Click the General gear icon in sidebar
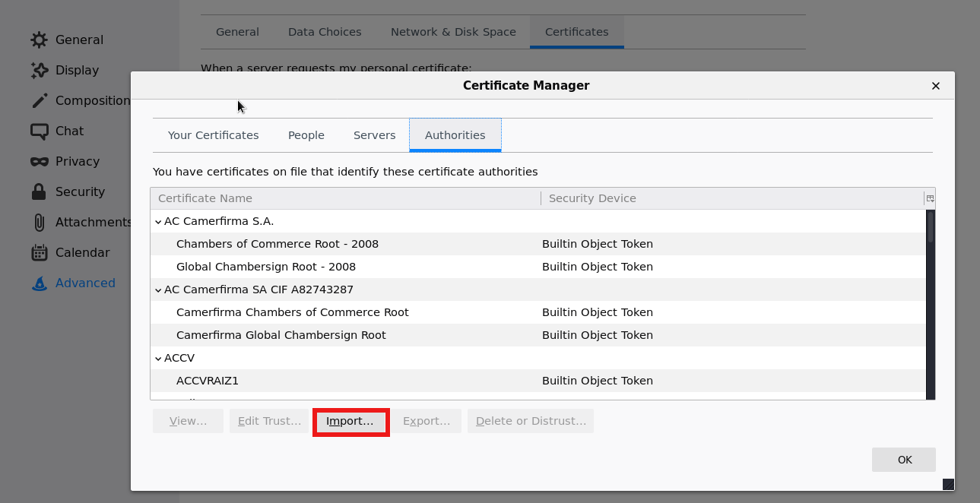The image size is (980, 503). click(39, 40)
